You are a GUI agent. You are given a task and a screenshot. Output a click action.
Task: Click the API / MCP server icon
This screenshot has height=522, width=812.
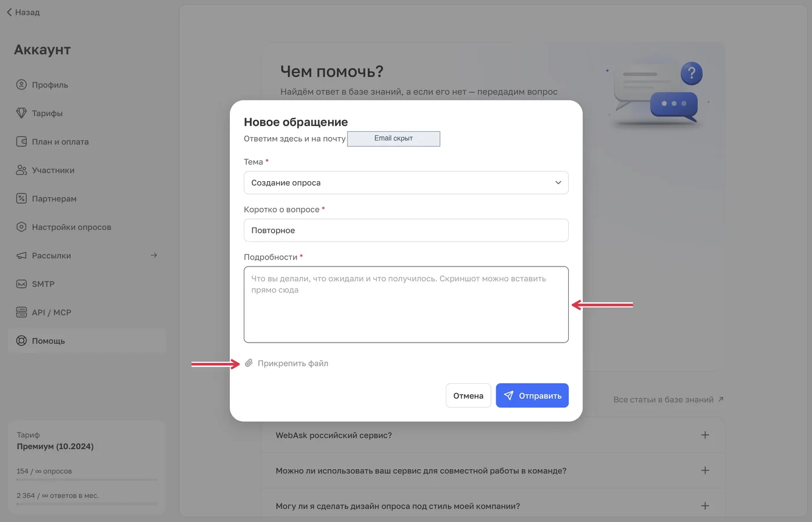click(x=21, y=312)
